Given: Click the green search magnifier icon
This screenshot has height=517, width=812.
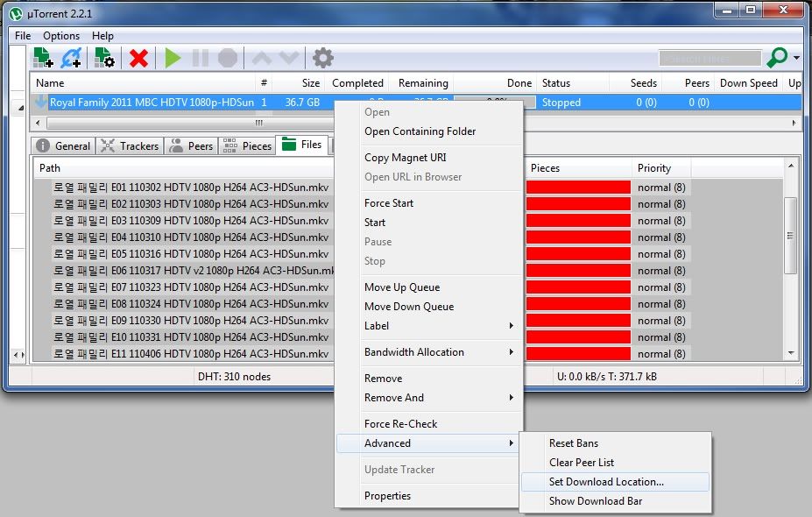Looking at the screenshot, I should pyautogui.click(x=777, y=57).
